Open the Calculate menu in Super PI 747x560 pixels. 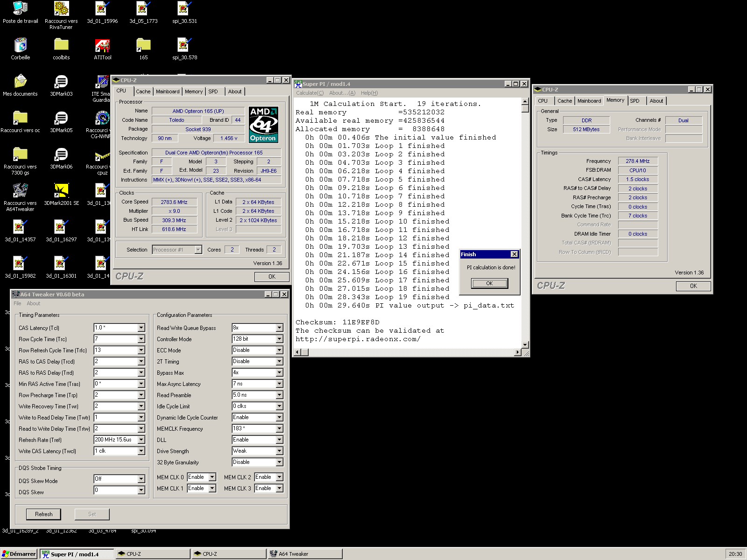pyautogui.click(x=310, y=93)
